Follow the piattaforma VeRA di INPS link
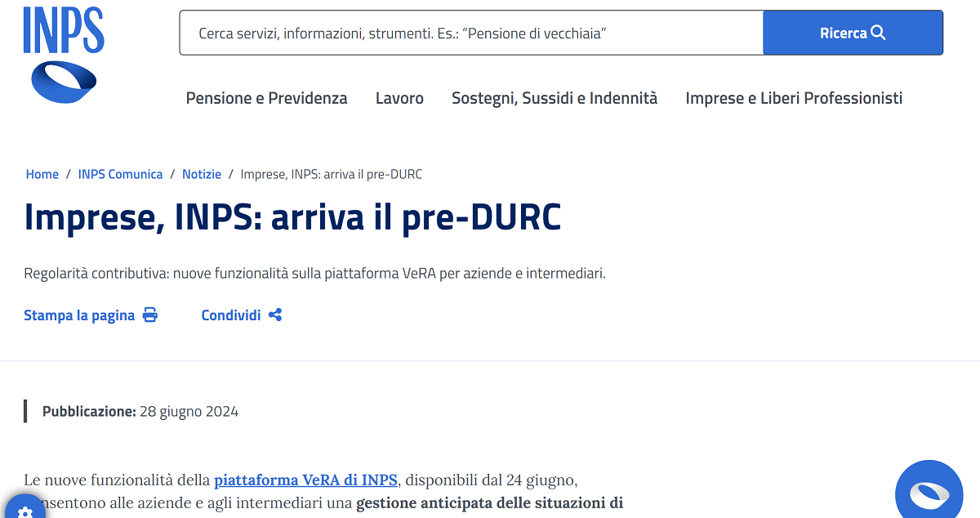 305,480
